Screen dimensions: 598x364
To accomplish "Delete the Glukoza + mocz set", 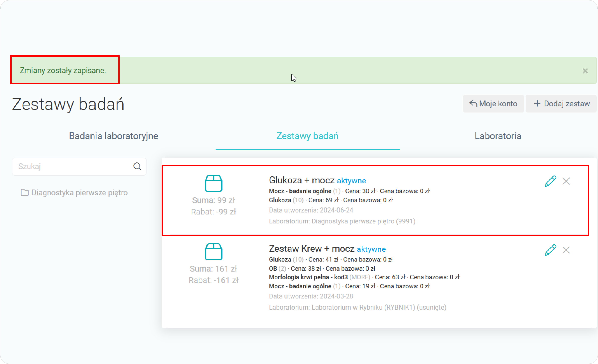I will [x=566, y=181].
